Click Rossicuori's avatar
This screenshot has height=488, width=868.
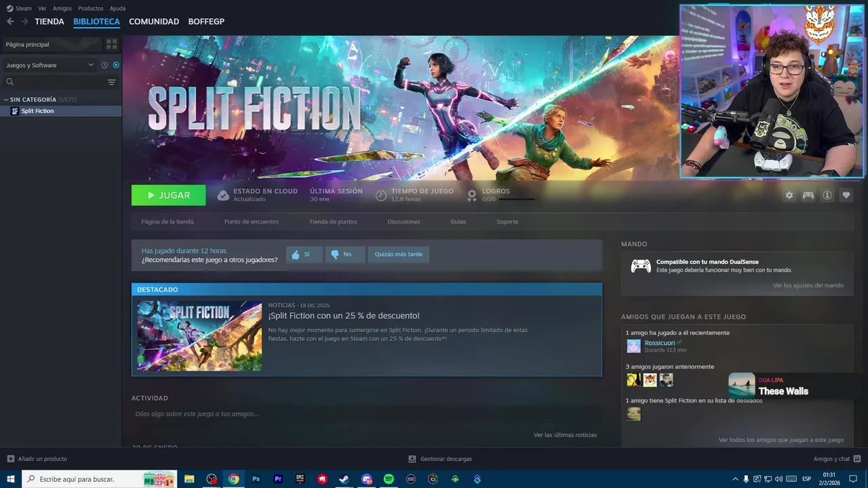point(633,346)
